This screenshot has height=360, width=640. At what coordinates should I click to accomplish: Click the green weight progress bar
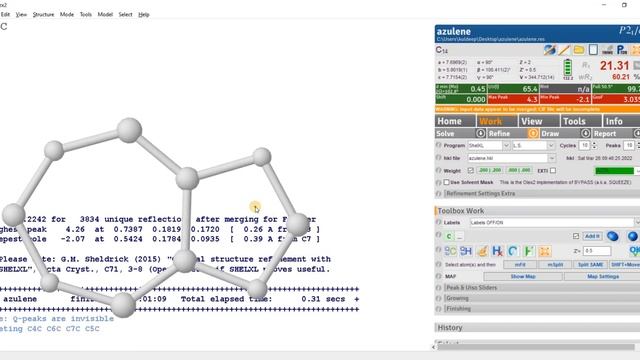coord(614,171)
